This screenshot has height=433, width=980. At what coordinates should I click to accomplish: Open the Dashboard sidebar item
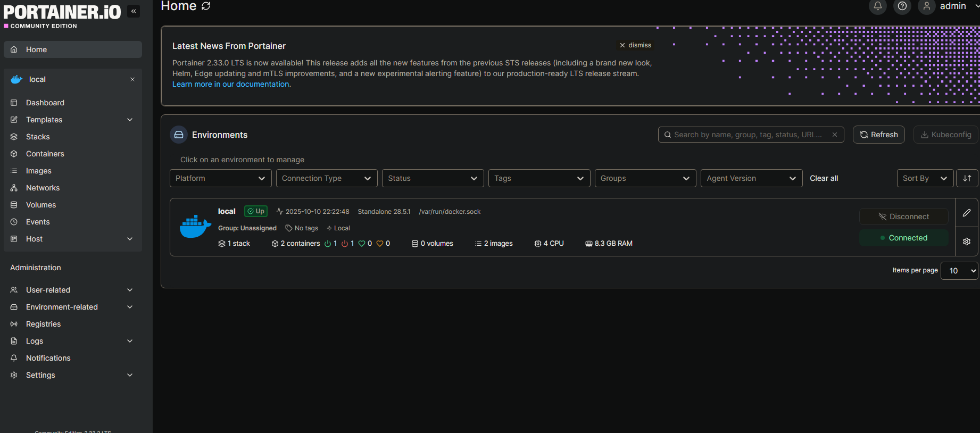[x=73, y=103]
